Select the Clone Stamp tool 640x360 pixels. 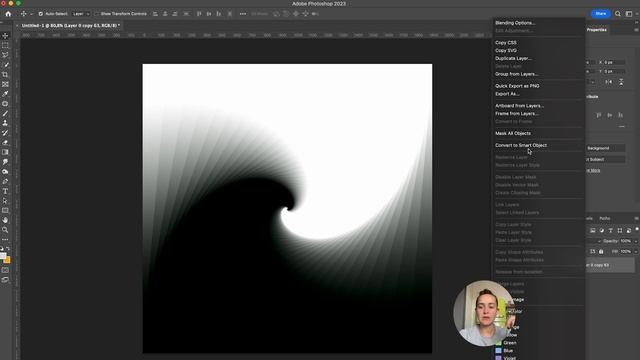click(5, 123)
